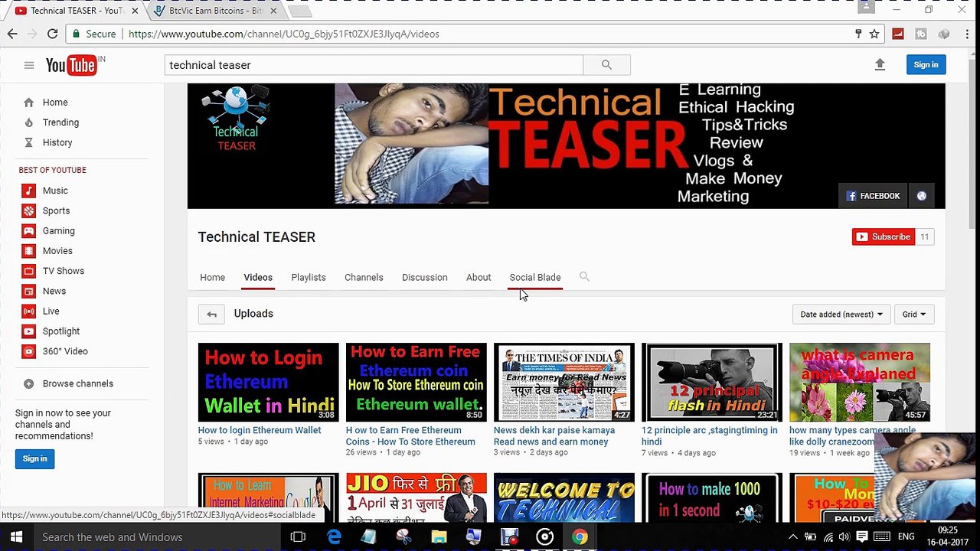Open the Times of India news thumbnail
980x551 pixels.
pos(564,382)
